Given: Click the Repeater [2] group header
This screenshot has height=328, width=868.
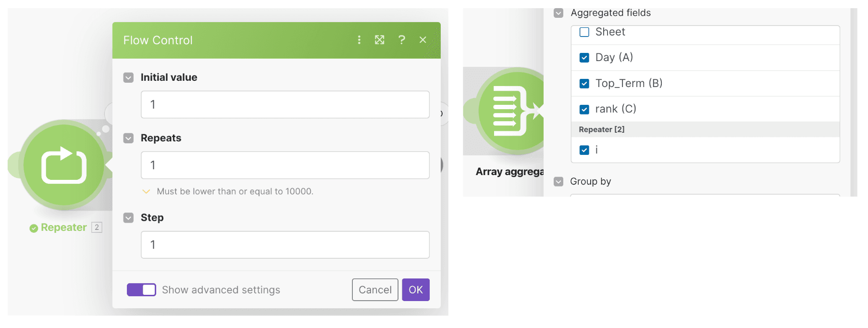Looking at the screenshot, I should click(705, 129).
